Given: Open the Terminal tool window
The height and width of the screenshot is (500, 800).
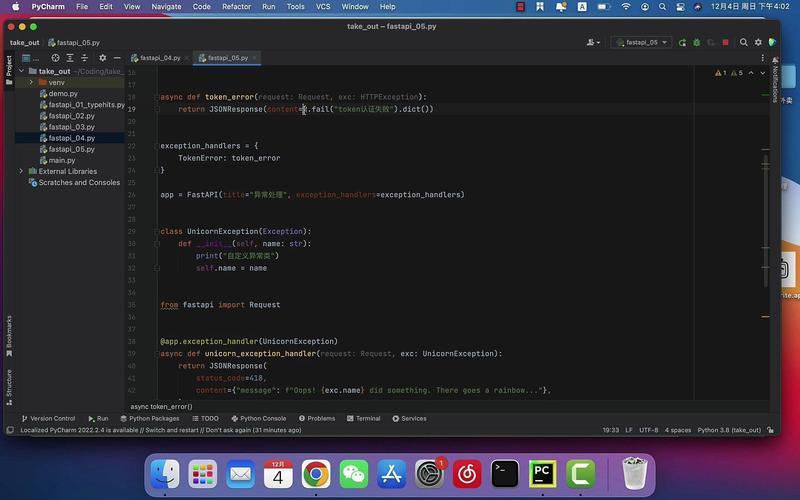Looking at the screenshot, I should (364, 418).
